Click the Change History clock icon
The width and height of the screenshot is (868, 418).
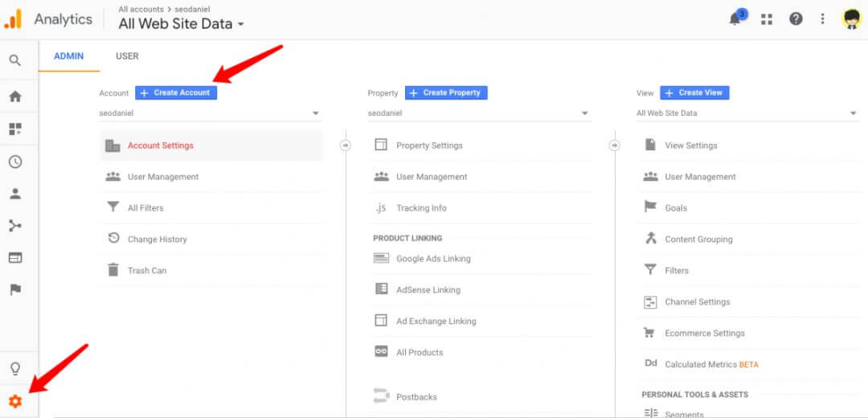[113, 239]
